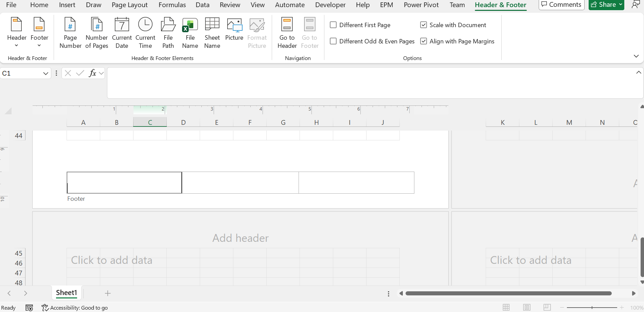The width and height of the screenshot is (644, 312).
Task: Switch to the Home tab
Action: coord(39,5)
